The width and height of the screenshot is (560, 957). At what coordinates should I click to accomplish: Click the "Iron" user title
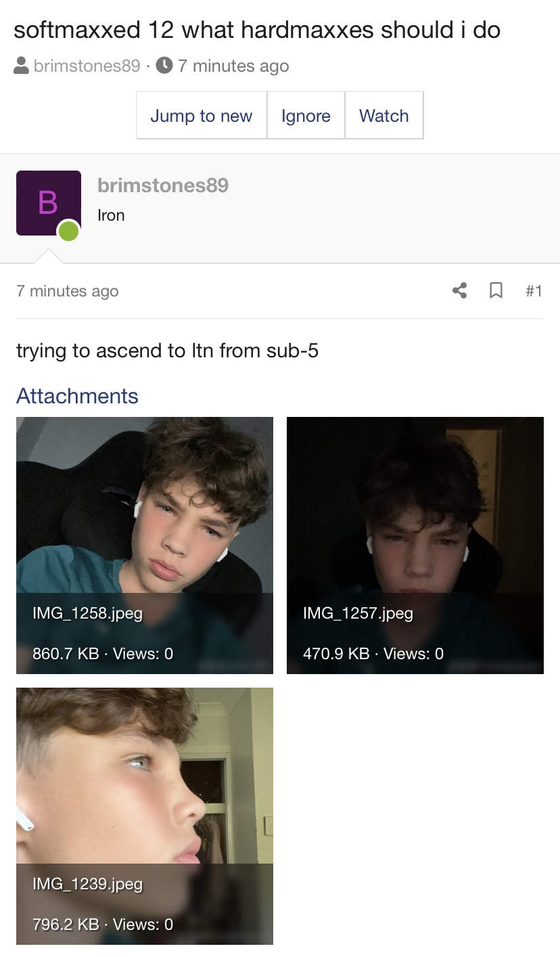pyautogui.click(x=111, y=215)
